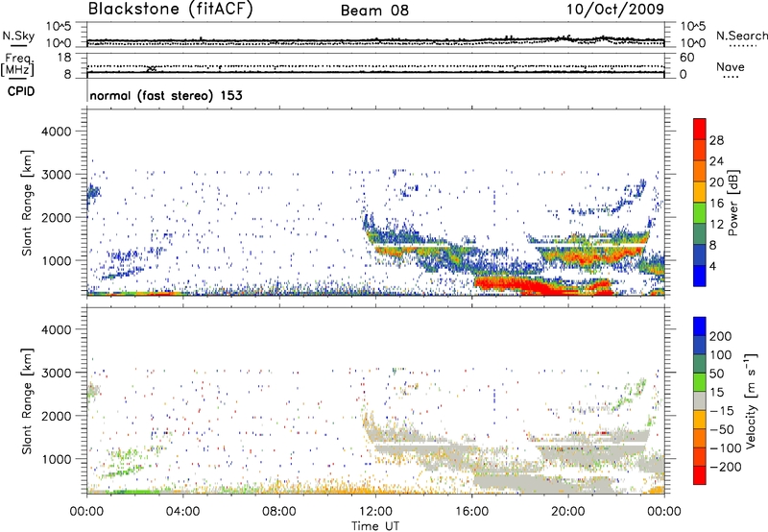Pick the yellow 16–20 dB power segment
Image resolution: width=768 pixels, height=532 pixels.
[x=700, y=192]
